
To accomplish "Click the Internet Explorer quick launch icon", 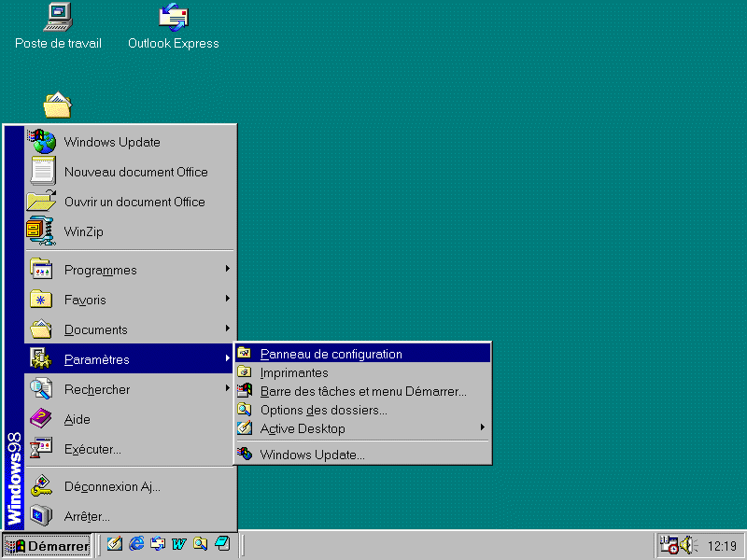I will point(136,544).
